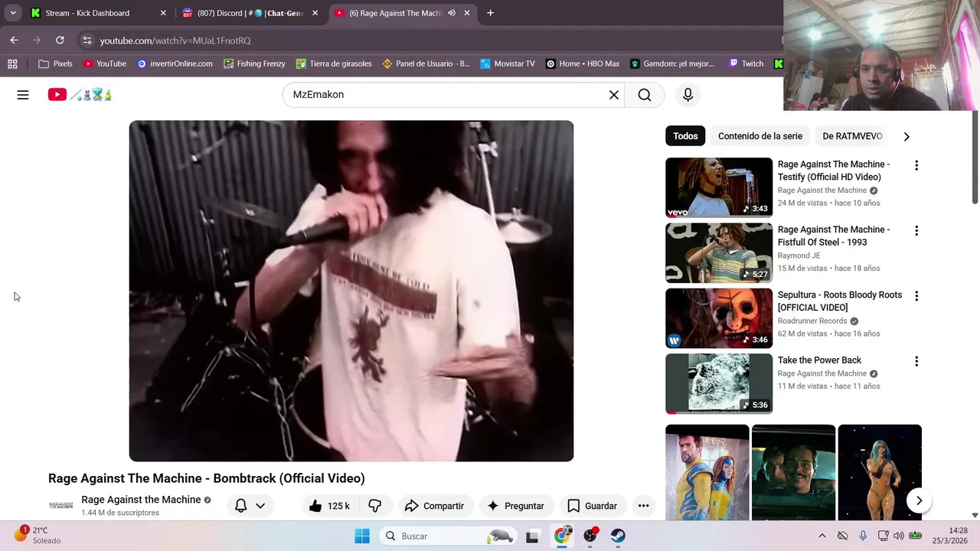Screen dimensions: 980x551
Task: Switch to the Discord Chat-General tab
Action: [x=250, y=13]
